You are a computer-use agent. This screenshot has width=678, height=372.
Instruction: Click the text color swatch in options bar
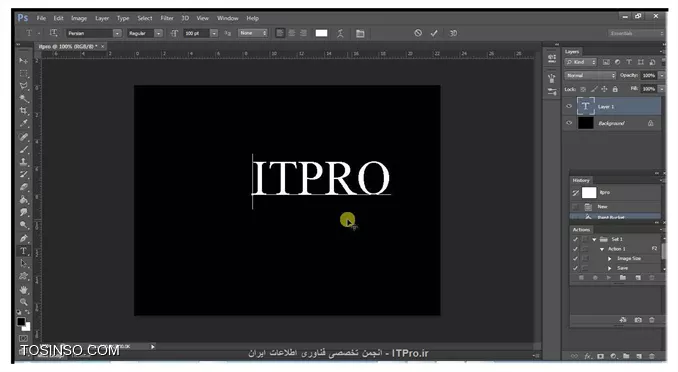pos(321,33)
